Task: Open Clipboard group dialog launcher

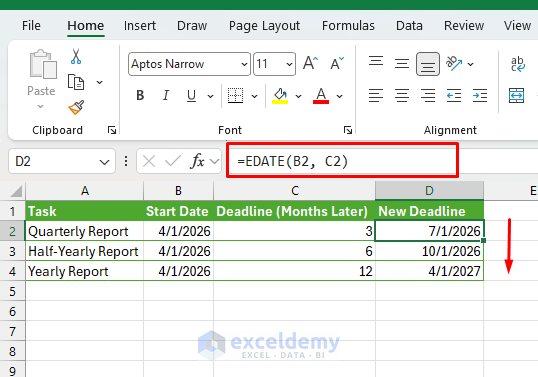Action: (x=112, y=130)
